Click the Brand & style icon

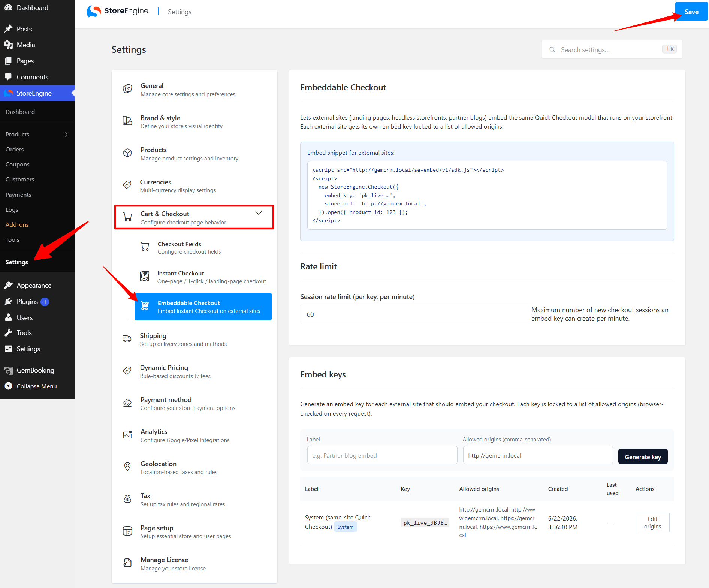[127, 121]
